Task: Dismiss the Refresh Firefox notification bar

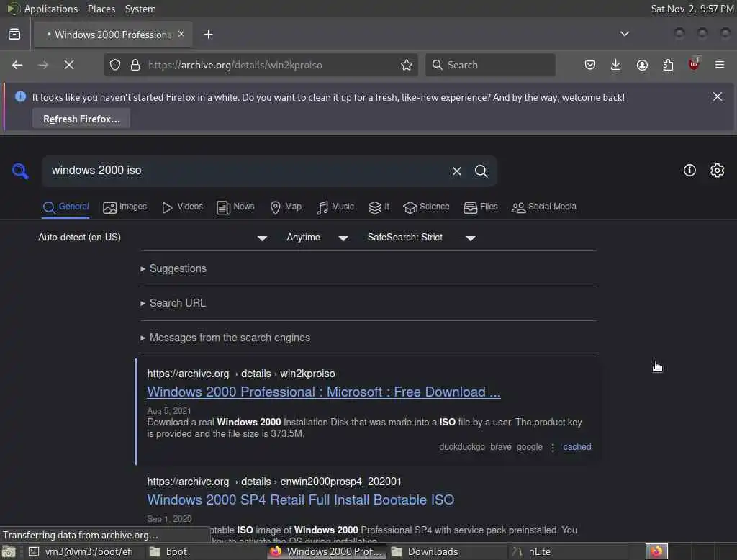Action: point(718,96)
